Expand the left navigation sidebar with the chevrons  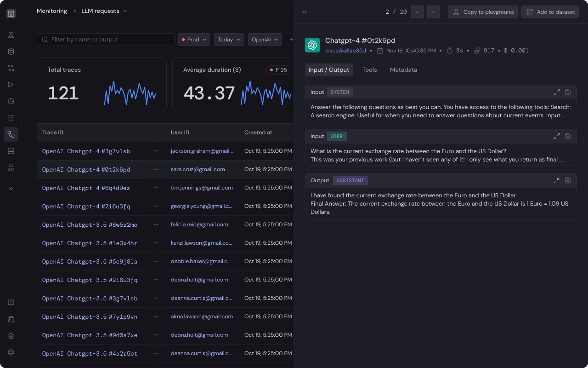pos(11,188)
